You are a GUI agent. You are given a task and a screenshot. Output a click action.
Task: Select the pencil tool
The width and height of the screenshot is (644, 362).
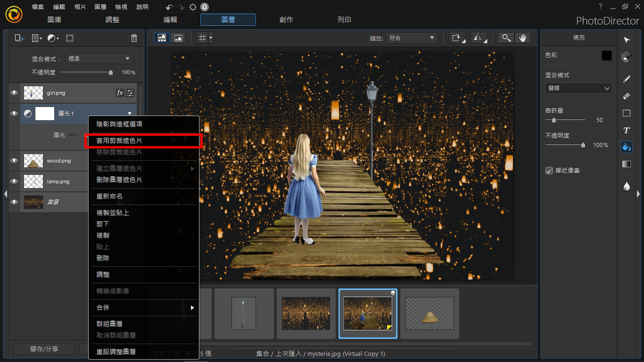coord(627,79)
